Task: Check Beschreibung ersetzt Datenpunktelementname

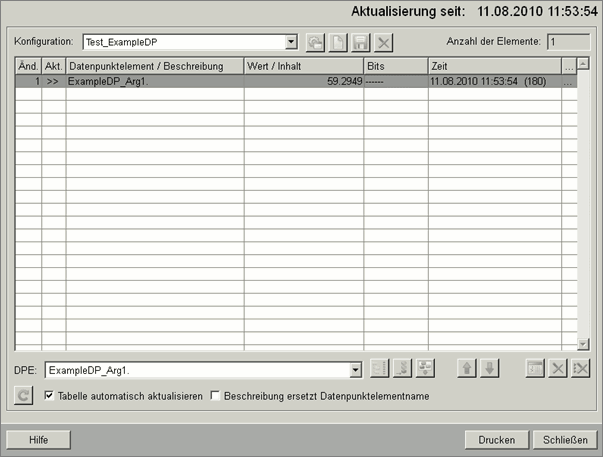Action: coord(215,395)
